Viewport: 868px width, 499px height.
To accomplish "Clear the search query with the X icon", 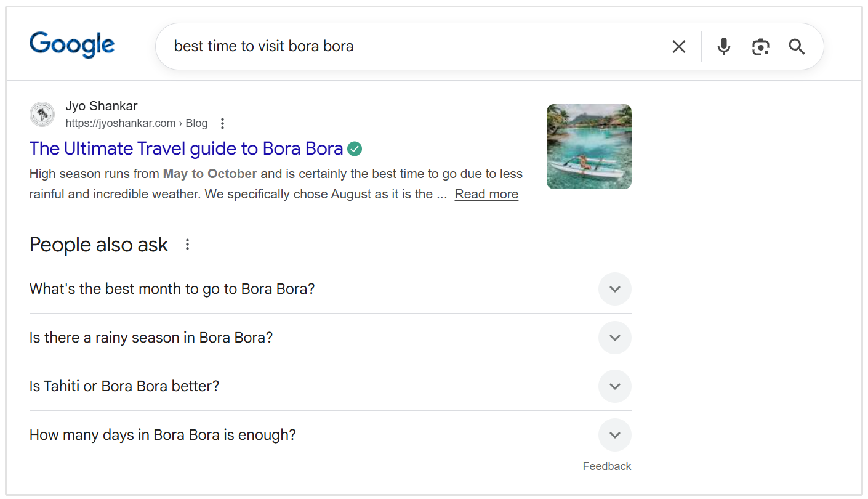I will 678,46.
